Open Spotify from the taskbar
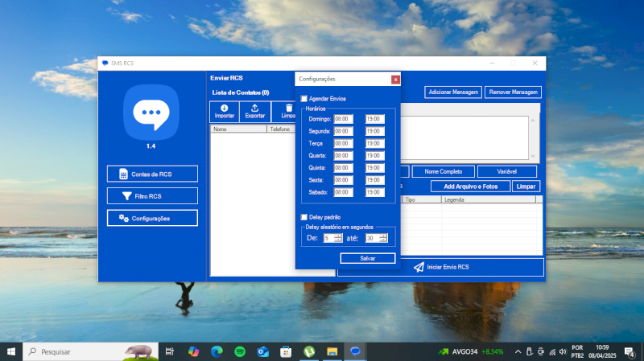This screenshot has height=361, width=644. point(240,351)
